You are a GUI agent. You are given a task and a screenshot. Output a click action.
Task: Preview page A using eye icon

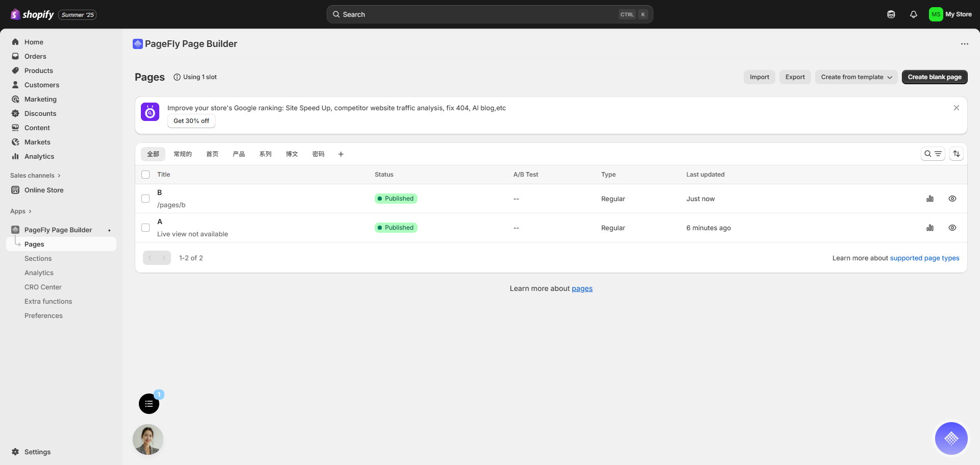click(952, 228)
